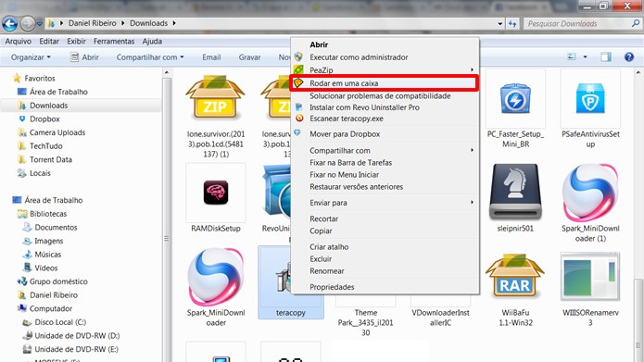
Task: Open TechTudo folder in sidebar
Action: [46, 146]
